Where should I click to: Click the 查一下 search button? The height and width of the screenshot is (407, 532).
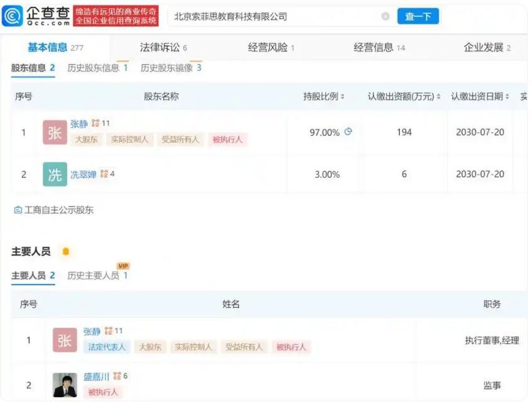coord(418,16)
